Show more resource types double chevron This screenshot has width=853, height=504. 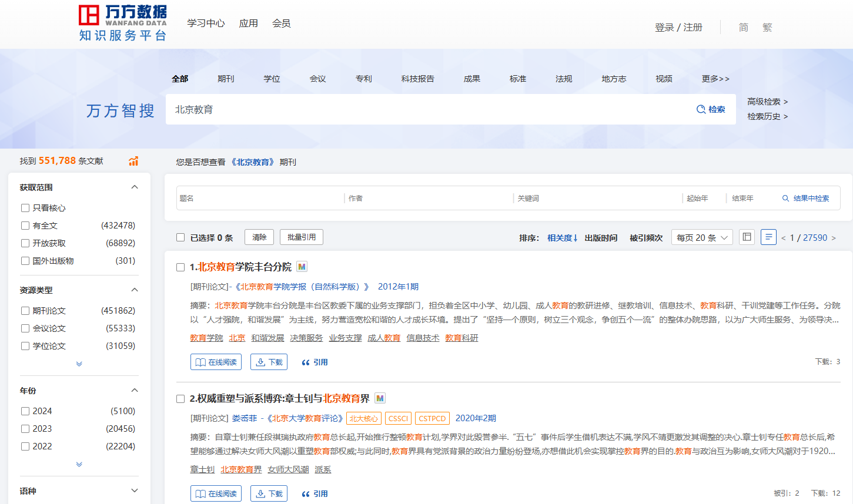(x=79, y=364)
